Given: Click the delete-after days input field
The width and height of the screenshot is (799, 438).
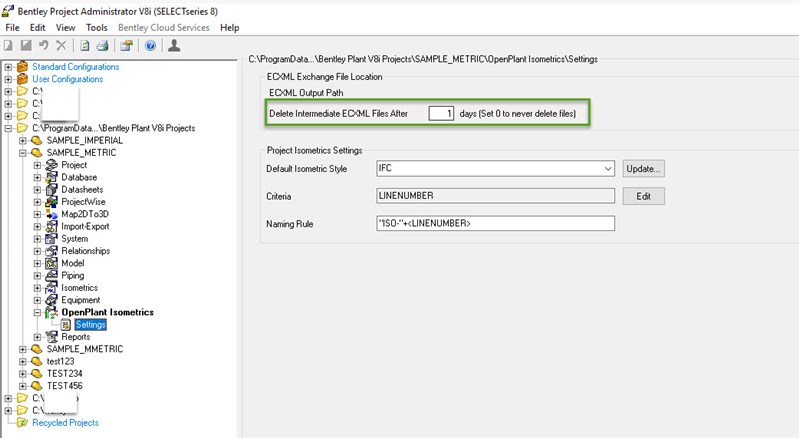Looking at the screenshot, I should pos(441,113).
